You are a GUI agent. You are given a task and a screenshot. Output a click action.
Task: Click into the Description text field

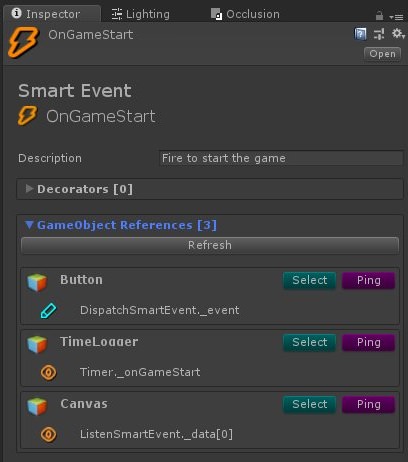(281, 158)
